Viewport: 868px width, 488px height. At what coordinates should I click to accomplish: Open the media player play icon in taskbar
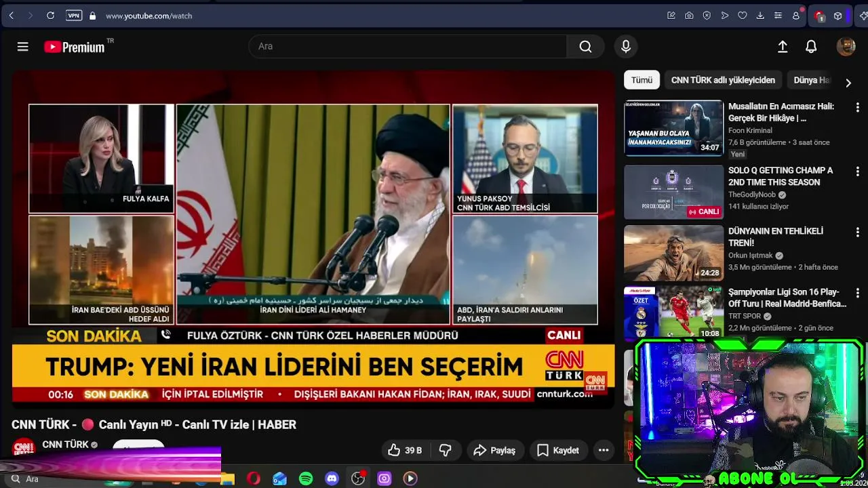(x=410, y=479)
